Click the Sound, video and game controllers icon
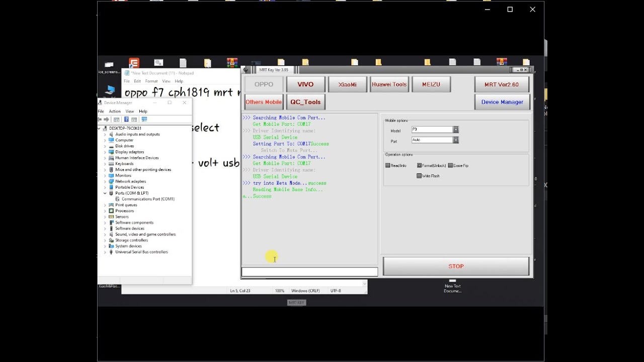The image size is (644, 362). tap(111, 234)
